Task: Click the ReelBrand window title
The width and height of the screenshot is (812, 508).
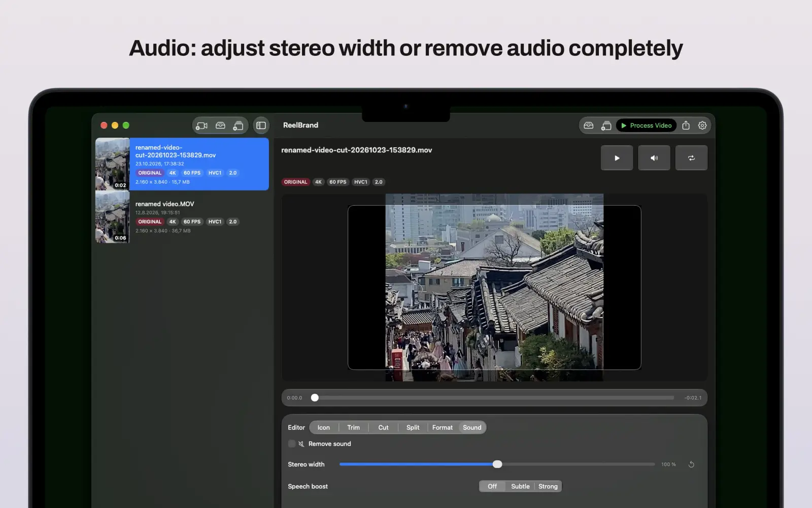Action: tap(300, 125)
